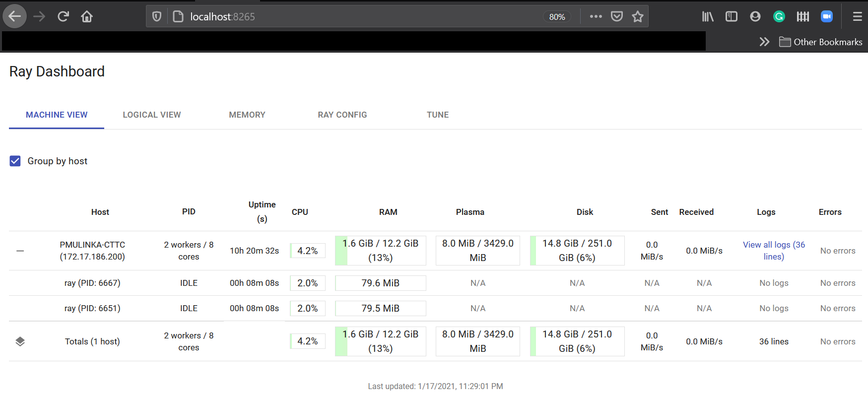Switch to the Logical View tab

[152, 115]
